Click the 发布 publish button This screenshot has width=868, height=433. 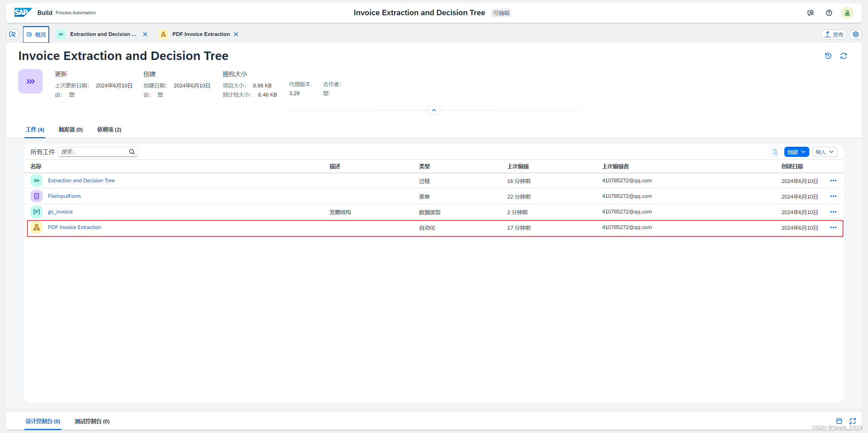coord(834,34)
